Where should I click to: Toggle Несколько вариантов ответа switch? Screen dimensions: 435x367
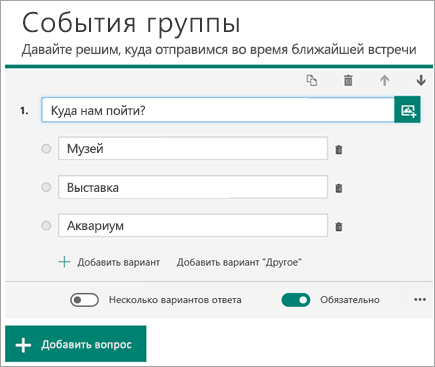(84, 300)
